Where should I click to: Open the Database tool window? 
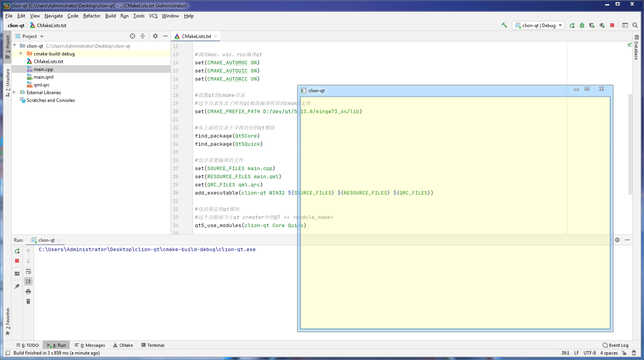[636, 47]
